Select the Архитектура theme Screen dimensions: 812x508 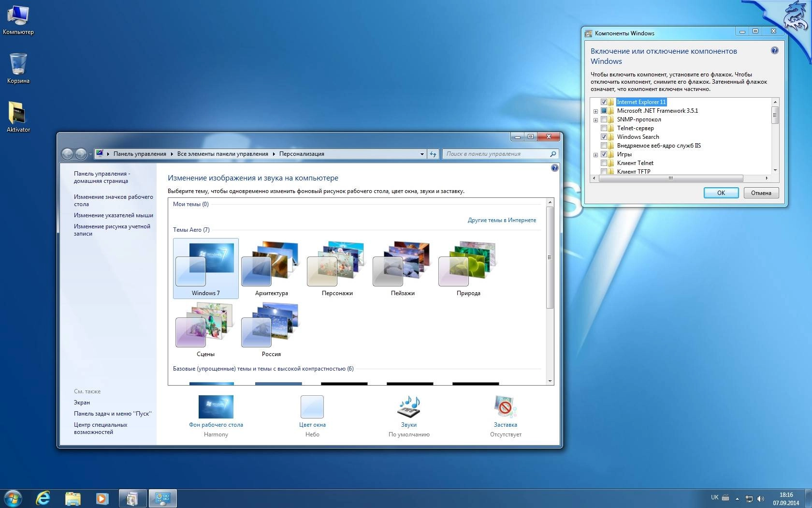tap(272, 269)
